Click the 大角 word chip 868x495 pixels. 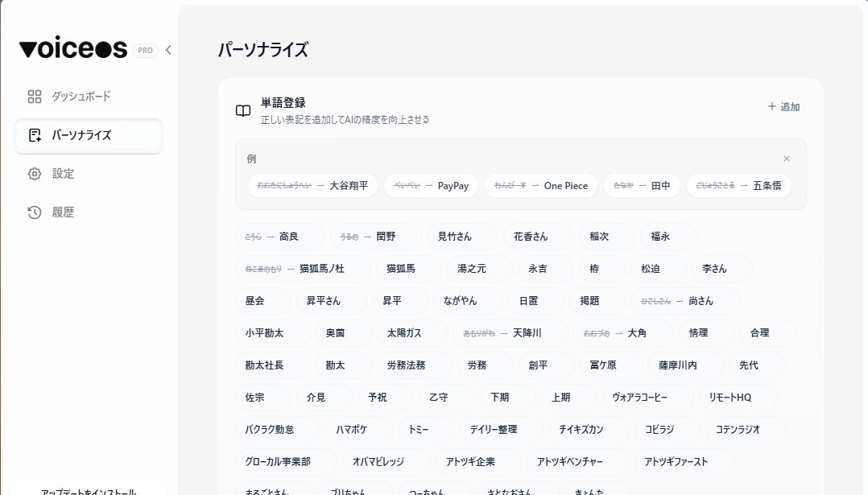click(x=622, y=333)
